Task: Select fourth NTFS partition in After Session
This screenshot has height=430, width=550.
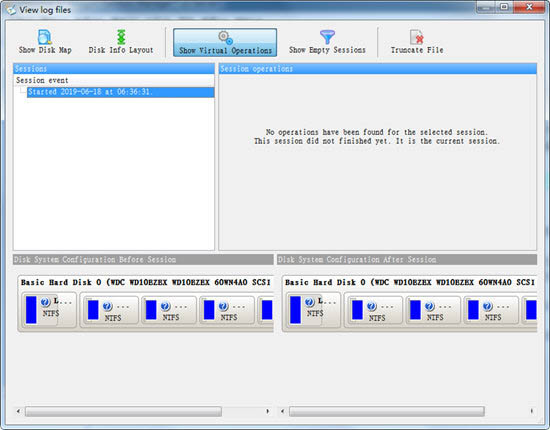Action: pyautogui.click(x=491, y=310)
